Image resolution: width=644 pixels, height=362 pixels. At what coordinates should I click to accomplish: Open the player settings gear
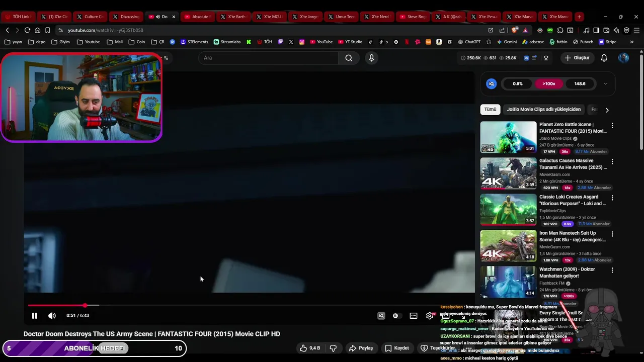tap(430, 316)
